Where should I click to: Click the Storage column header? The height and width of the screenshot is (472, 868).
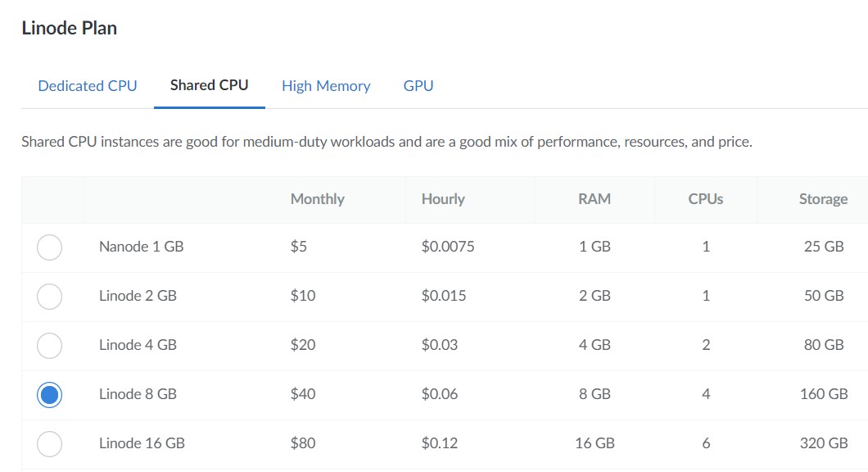tap(823, 199)
